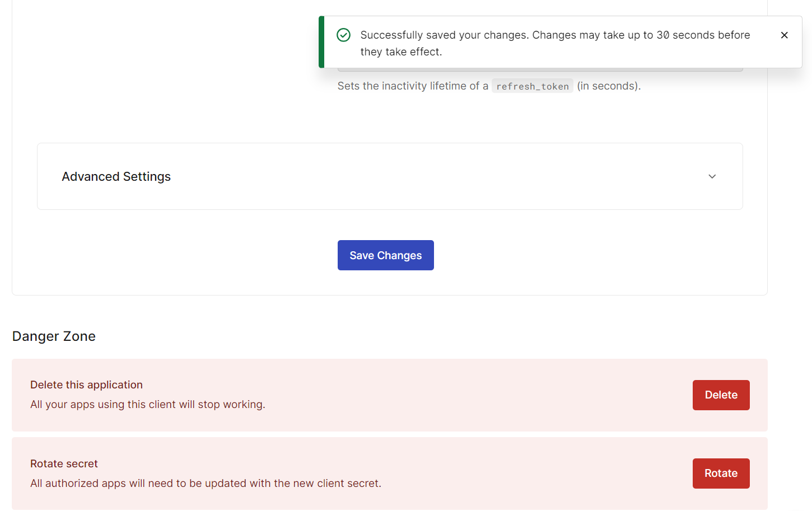The height and width of the screenshot is (511, 812).
Task: Select the refresh token lifetime input field
Action: [x=540, y=67]
